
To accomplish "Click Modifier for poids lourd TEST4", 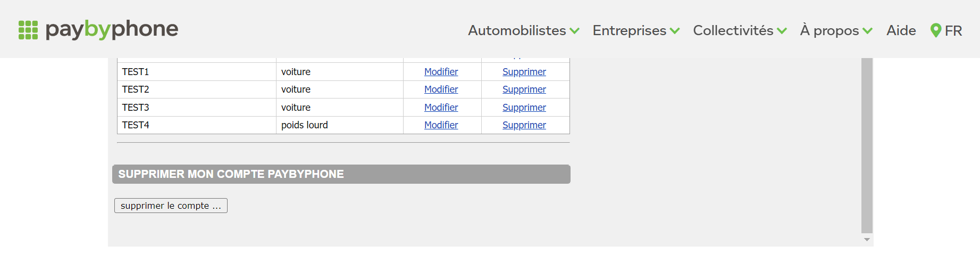I will click(441, 125).
